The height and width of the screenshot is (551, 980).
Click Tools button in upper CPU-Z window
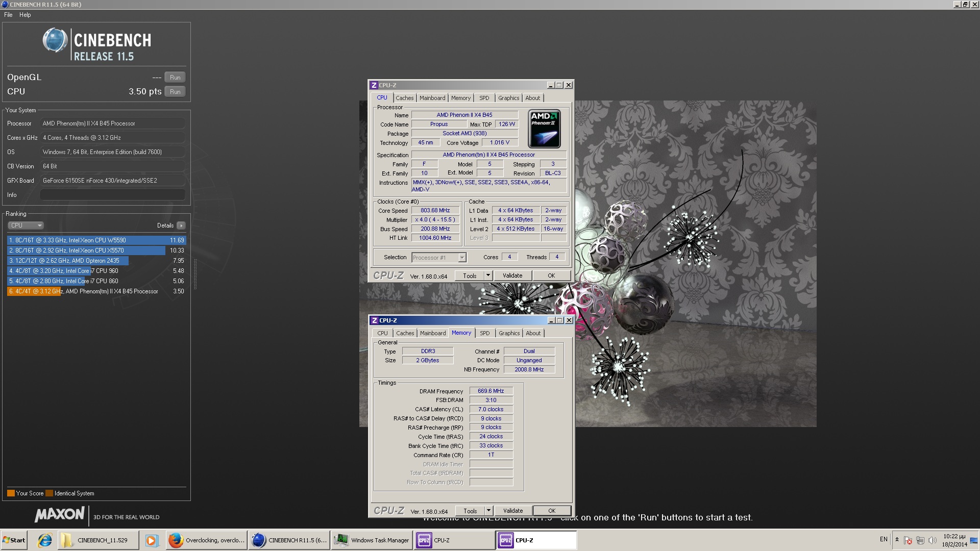click(x=470, y=275)
